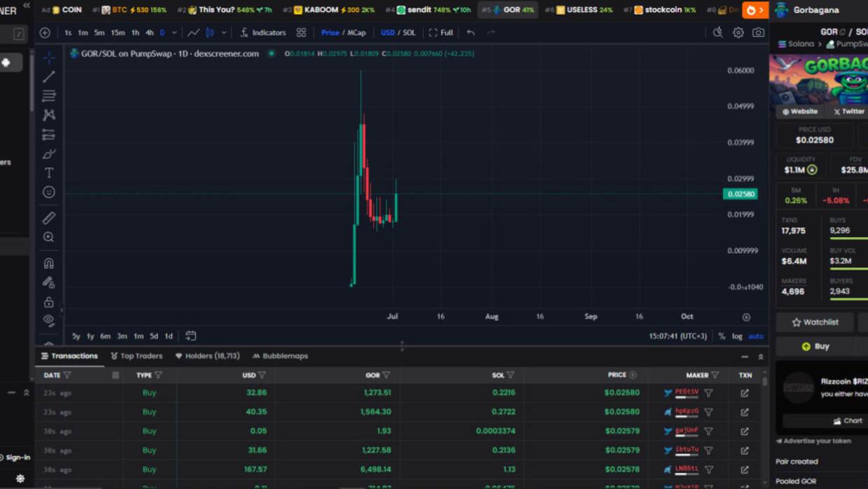The height and width of the screenshot is (489, 868).
Task: Toggle magnet mode for drawings
Action: point(48,263)
